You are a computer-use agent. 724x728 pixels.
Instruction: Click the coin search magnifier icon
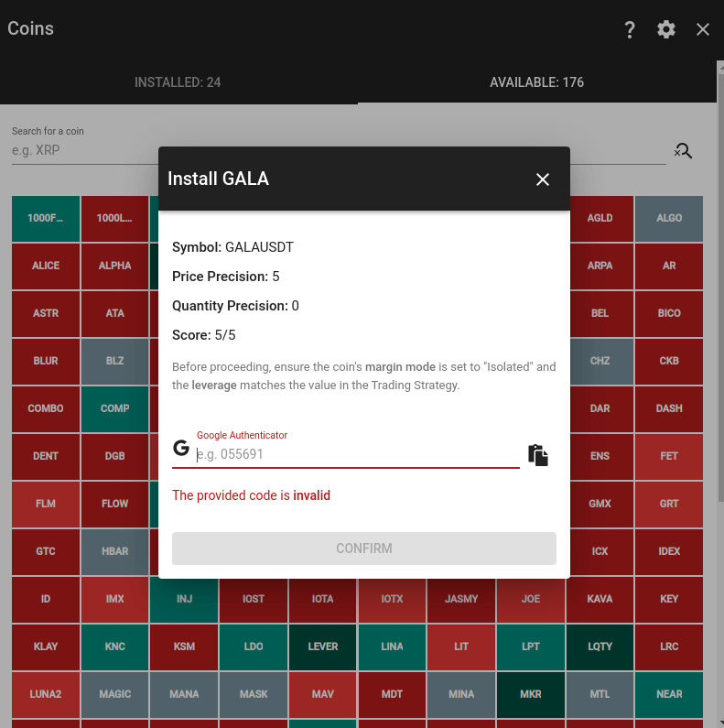pos(683,151)
